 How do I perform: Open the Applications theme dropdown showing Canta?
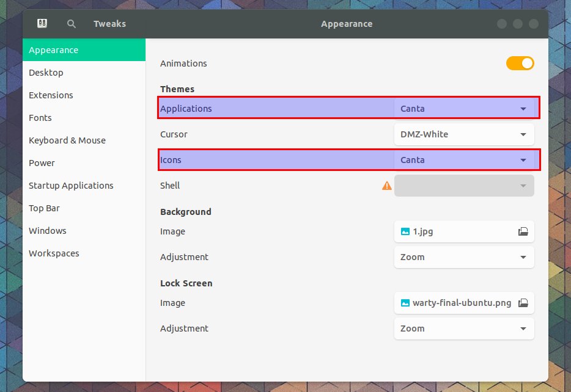pos(463,108)
